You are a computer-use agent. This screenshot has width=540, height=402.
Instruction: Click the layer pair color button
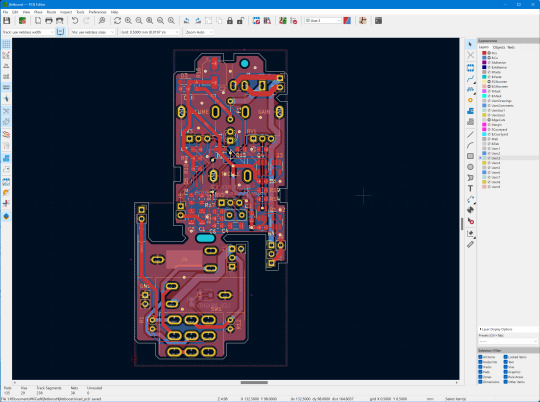point(347,21)
